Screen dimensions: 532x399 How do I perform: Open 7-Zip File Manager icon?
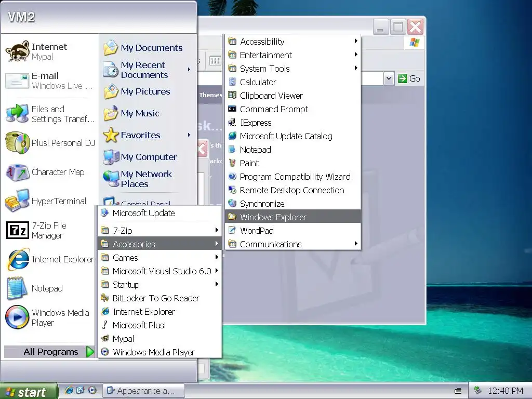click(x=17, y=230)
